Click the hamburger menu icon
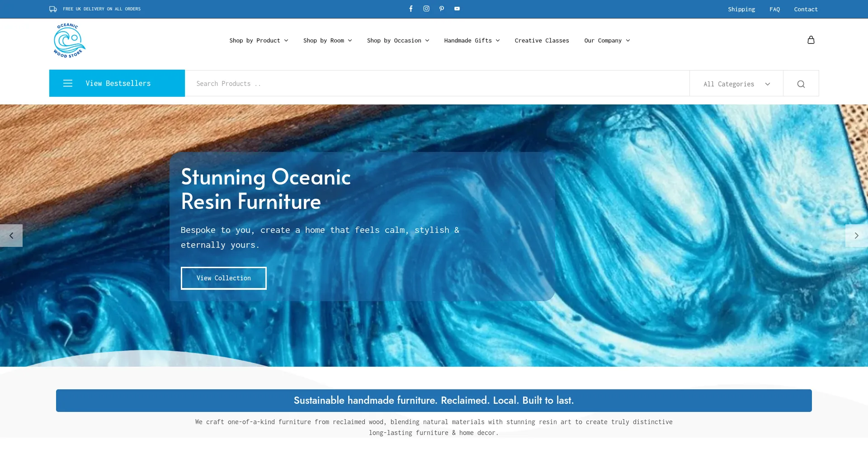Image resolution: width=868 pixels, height=449 pixels. click(x=68, y=83)
